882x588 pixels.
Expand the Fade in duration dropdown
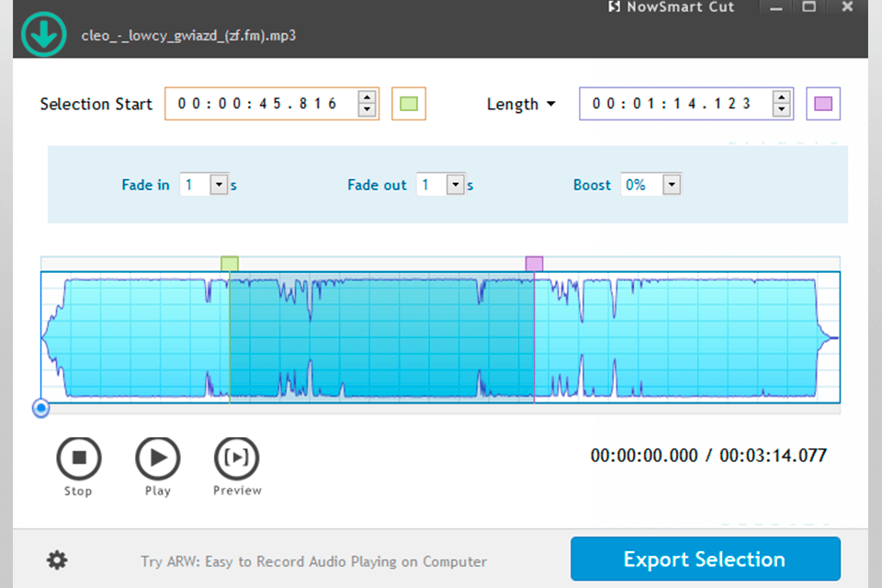pyautogui.click(x=219, y=184)
